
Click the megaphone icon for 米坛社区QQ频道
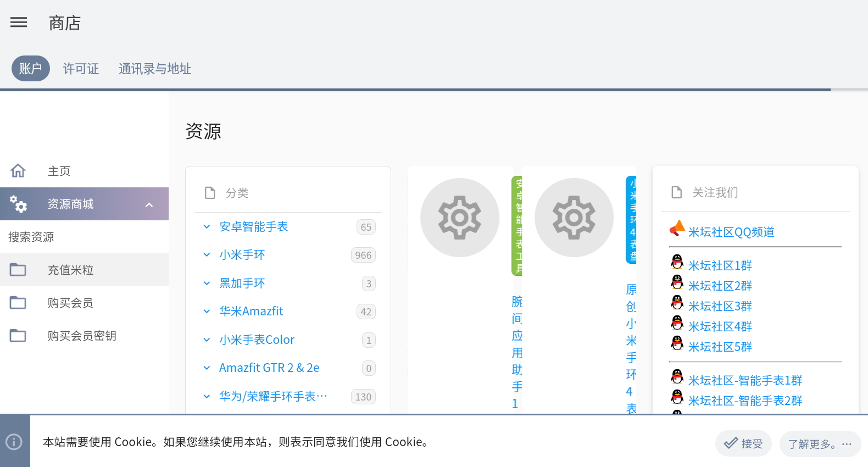pos(677,228)
